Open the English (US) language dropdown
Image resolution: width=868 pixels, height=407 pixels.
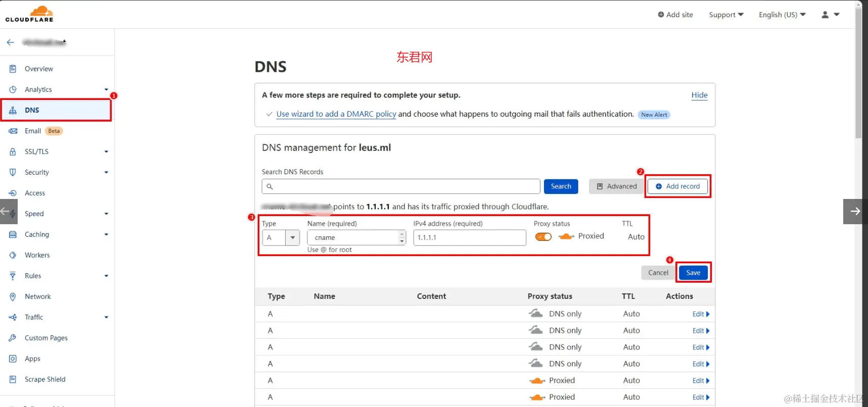(782, 15)
